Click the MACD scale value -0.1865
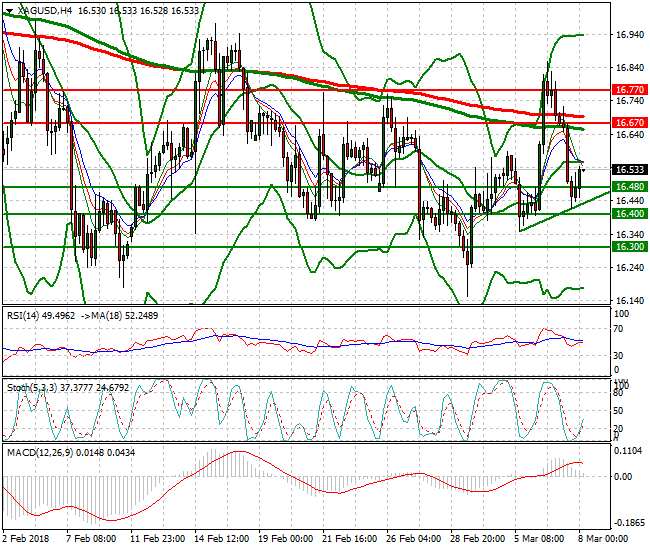The width and height of the screenshot is (650, 550). click(629, 523)
